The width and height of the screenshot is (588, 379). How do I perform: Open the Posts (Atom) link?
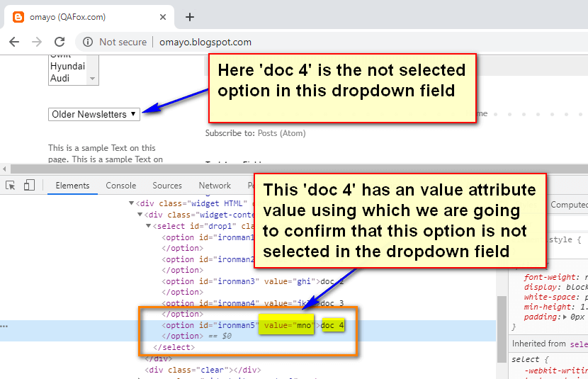coord(282,133)
